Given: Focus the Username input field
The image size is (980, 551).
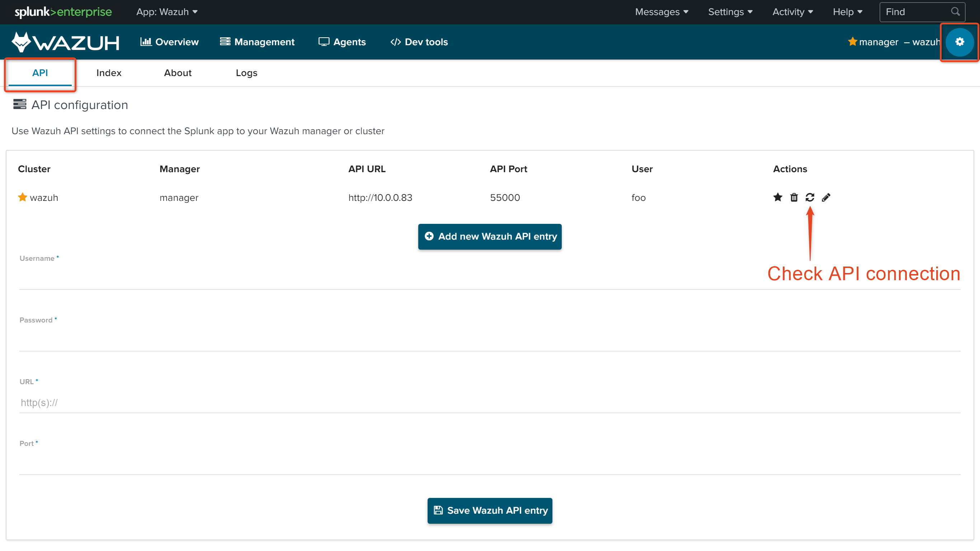Looking at the screenshot, I should (x=490, y=279).
